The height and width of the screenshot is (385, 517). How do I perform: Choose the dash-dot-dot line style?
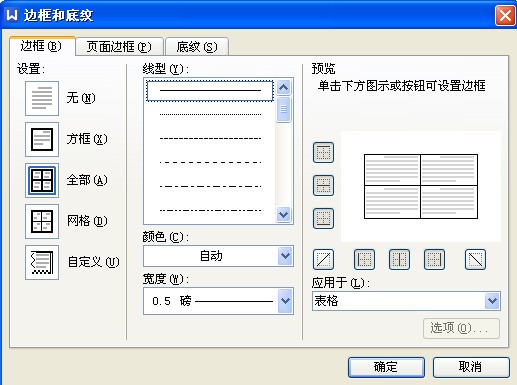point(210,210)
